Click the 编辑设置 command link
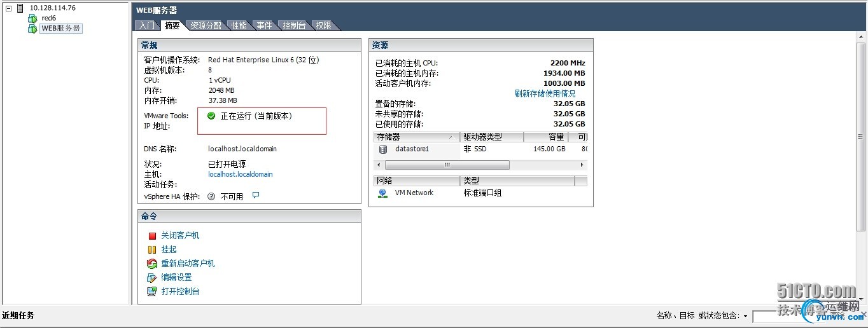The width and height of the screenshot is (868, 328). click(176, 278)
